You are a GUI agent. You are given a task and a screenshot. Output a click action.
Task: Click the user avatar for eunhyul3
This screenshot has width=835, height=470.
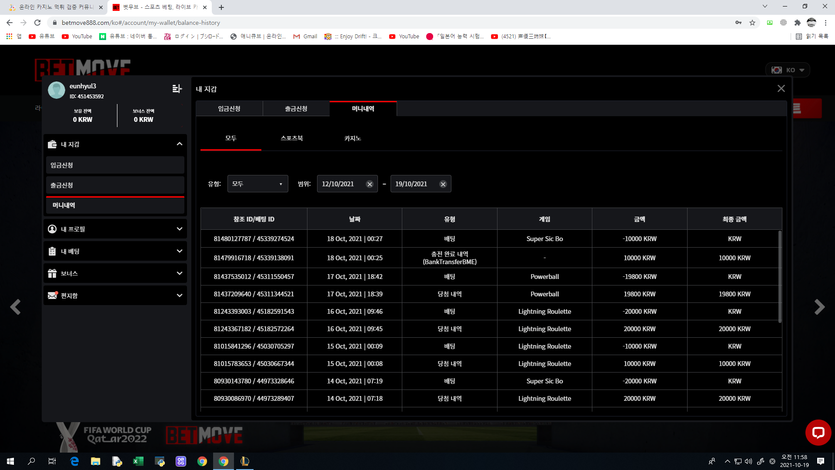pos(56,90)
